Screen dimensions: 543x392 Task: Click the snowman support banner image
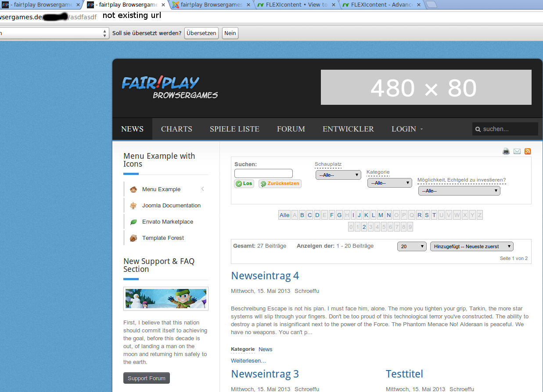point(166,299)
